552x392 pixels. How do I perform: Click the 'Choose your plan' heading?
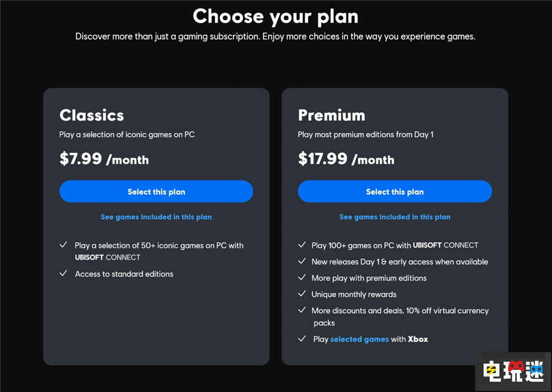click(x=275, y=17)
